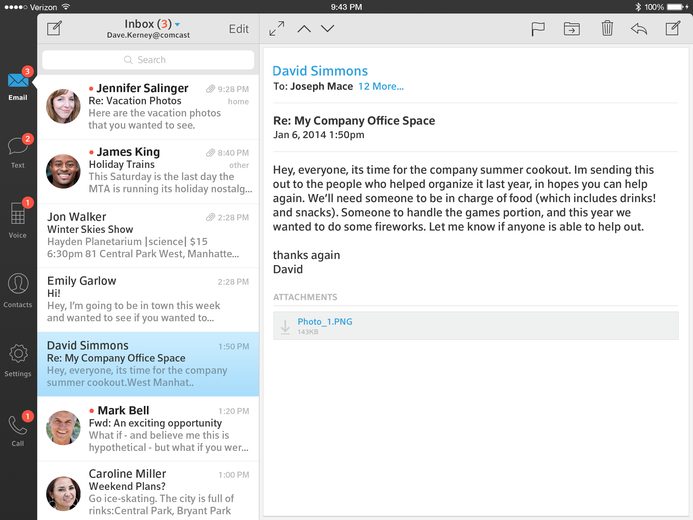693x520 pixels.
Task: Open Caroline Miller Weekend Plans email
Action: 148,491
